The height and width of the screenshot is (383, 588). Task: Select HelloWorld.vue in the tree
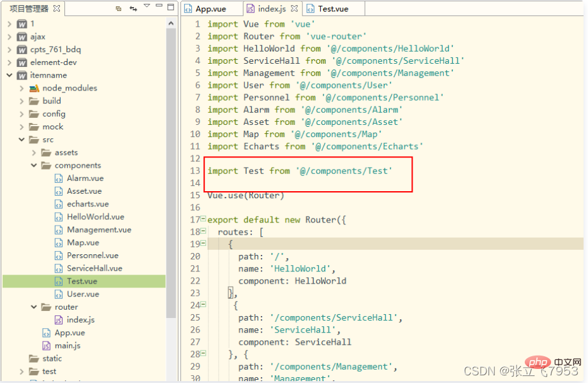tap(96, 217)
